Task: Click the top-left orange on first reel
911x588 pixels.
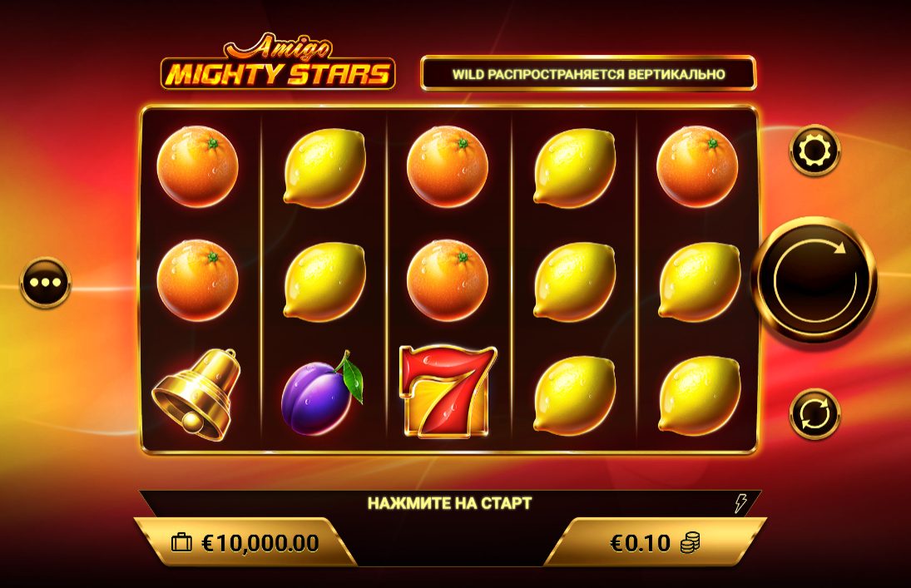Action: point(197,167)
